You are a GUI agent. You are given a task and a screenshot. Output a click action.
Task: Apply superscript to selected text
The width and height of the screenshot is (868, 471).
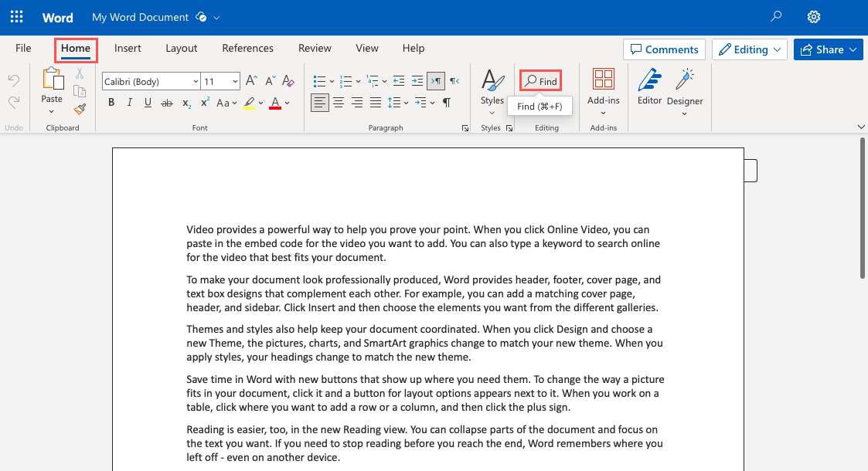click(204, 102)
